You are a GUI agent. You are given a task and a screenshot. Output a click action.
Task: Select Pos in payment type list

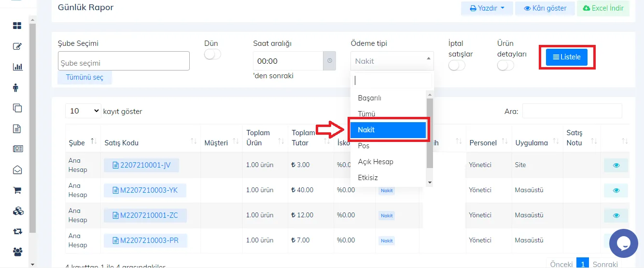pos(389,146)
